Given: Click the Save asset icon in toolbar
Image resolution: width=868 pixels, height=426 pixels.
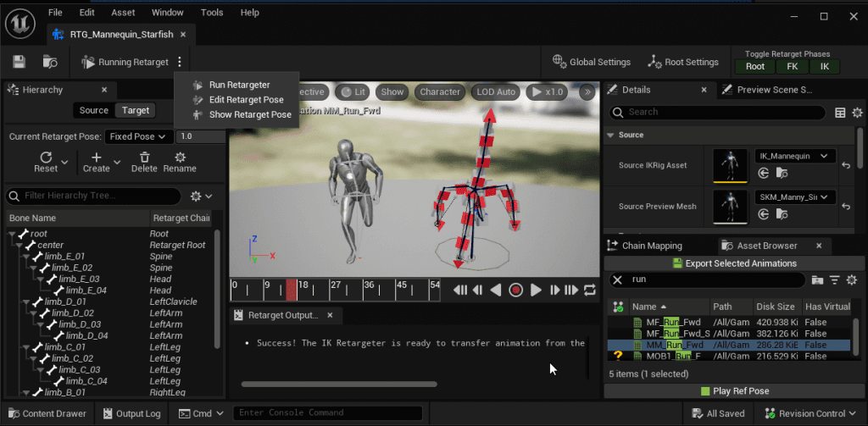Looking at the screenshot, I should 19,62.
